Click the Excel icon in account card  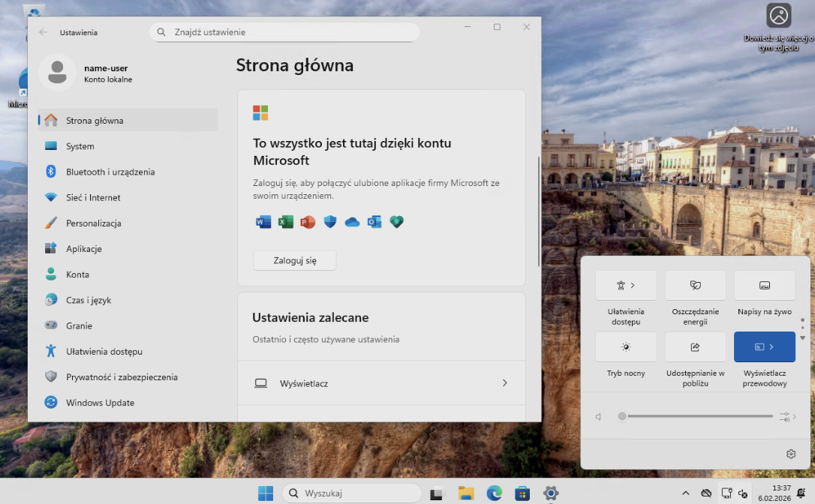click(x=286, y=222)
